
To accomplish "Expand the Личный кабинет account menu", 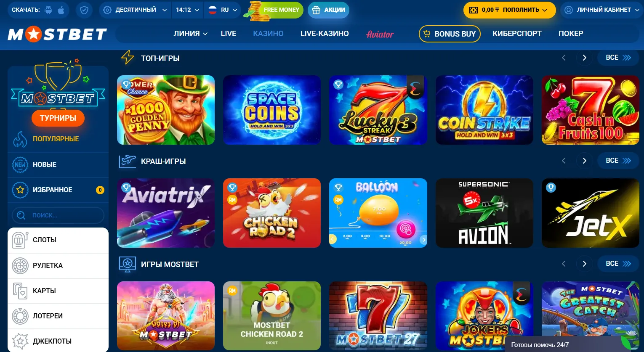I will (599, 10).
